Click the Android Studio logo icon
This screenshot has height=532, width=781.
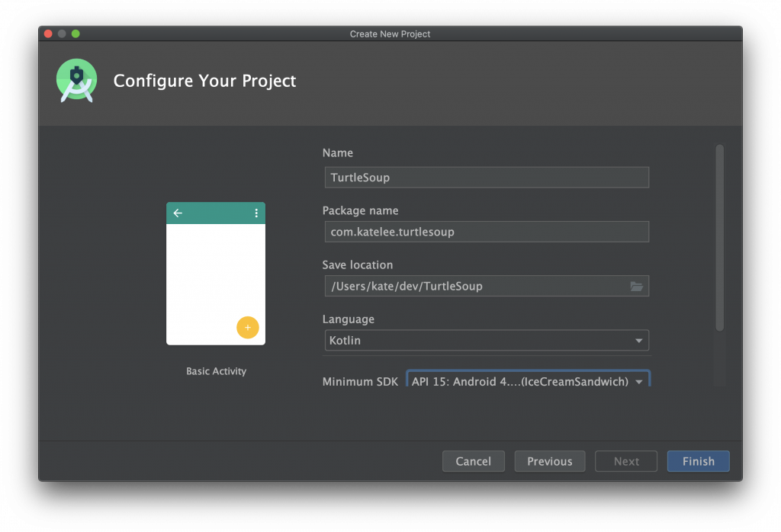76,80
